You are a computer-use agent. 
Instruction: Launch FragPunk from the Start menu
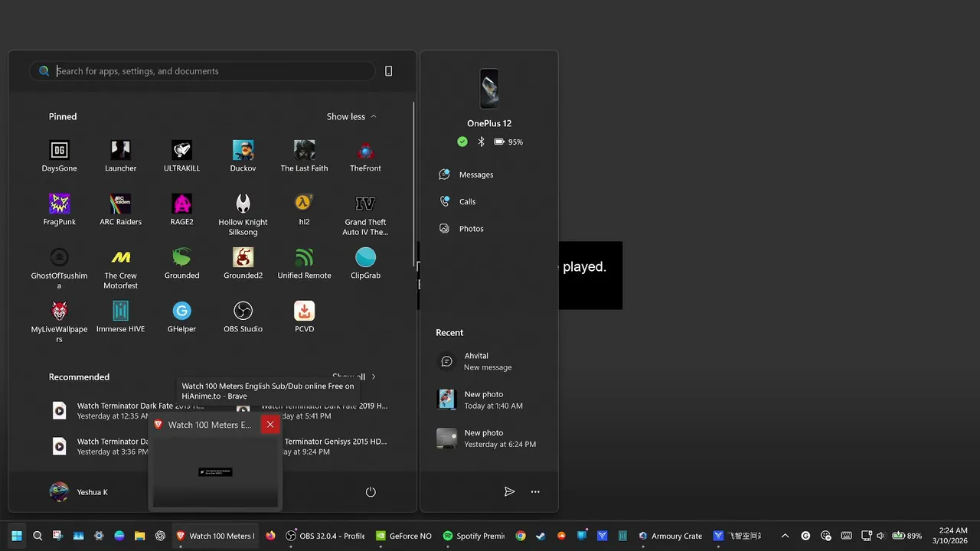59,210
